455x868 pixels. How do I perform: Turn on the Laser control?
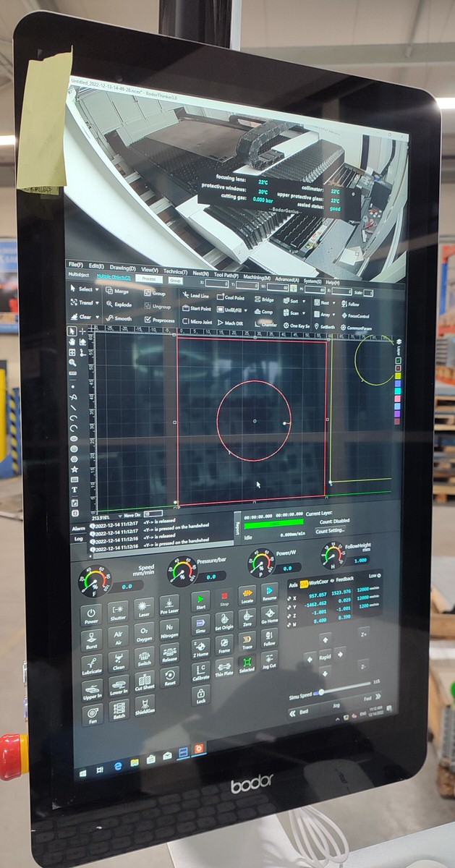[144, 610]
